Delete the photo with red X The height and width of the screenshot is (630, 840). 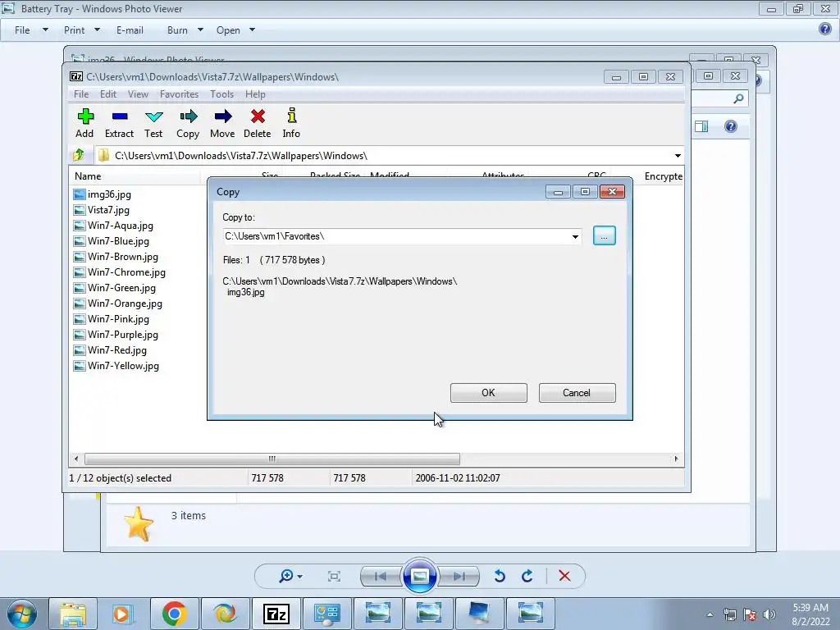564,577
